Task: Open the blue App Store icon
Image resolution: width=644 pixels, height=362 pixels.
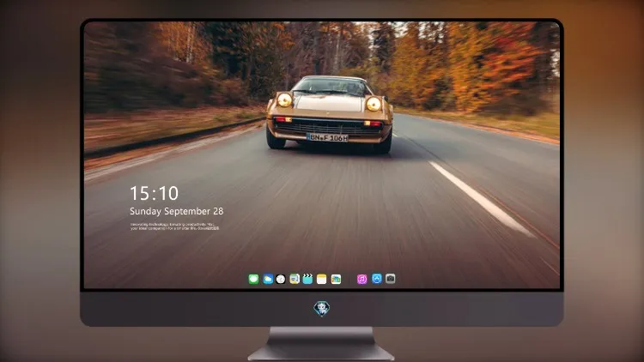Action: coord(377,279)
